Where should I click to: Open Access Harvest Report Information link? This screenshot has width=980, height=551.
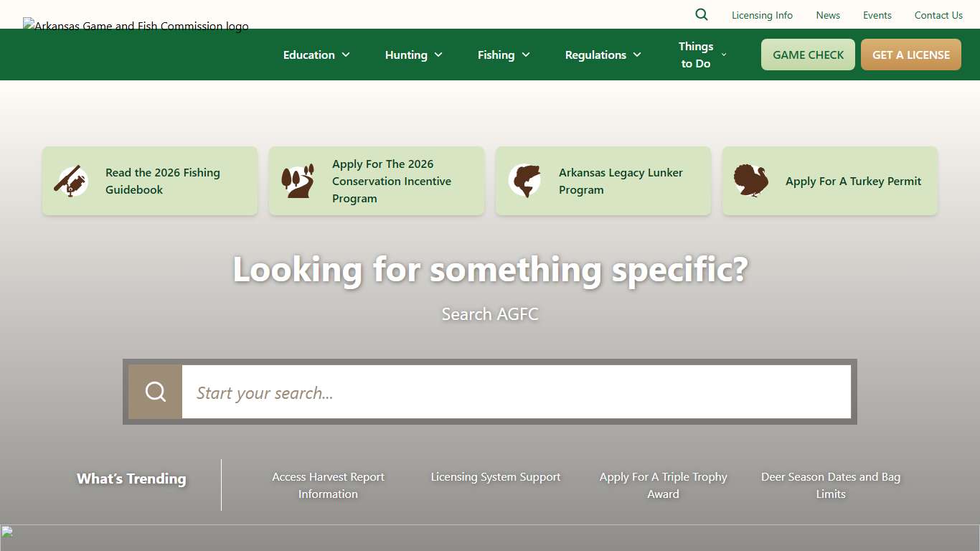[328, 485]
